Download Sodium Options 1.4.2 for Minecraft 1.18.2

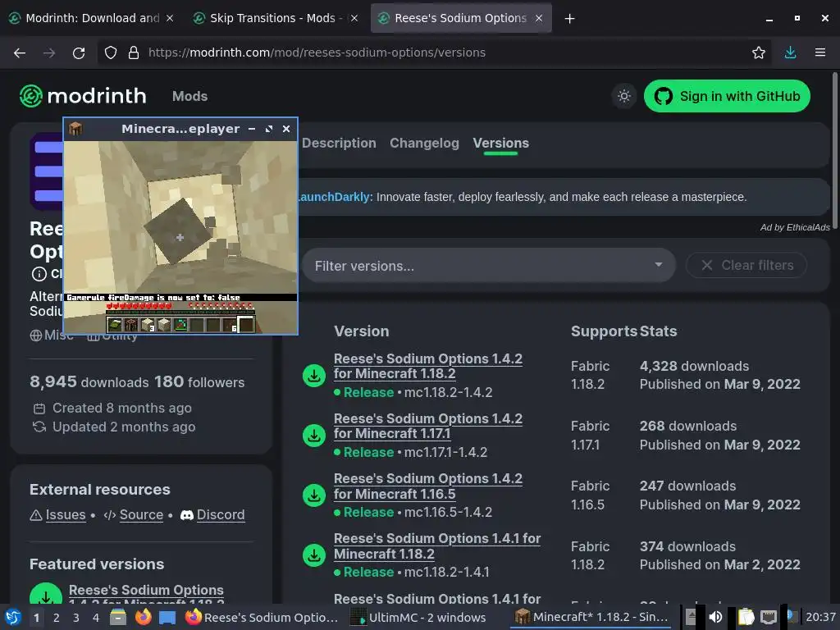[314, 376]
